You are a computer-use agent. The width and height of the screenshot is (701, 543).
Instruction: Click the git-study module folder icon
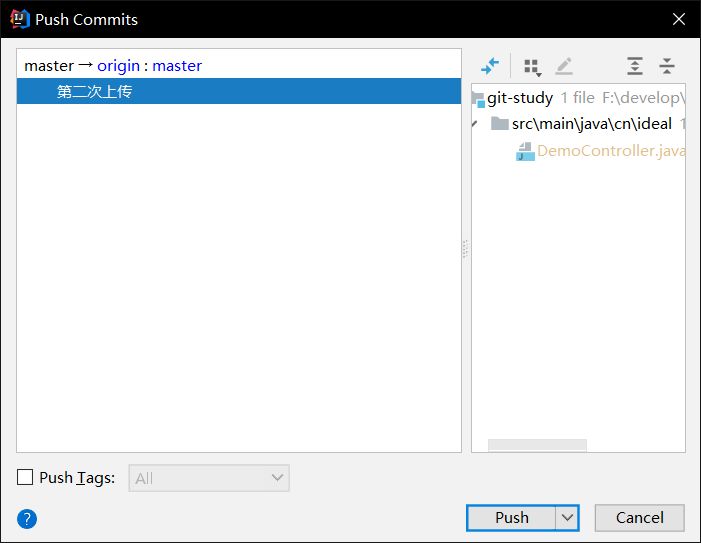[479, 99]
